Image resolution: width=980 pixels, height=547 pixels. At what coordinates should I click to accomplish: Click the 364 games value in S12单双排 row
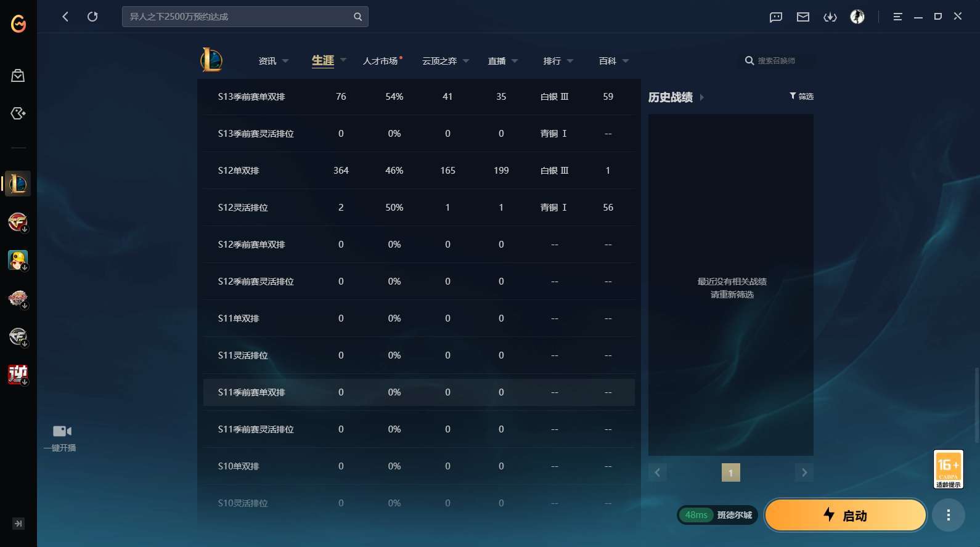(341, 171)
